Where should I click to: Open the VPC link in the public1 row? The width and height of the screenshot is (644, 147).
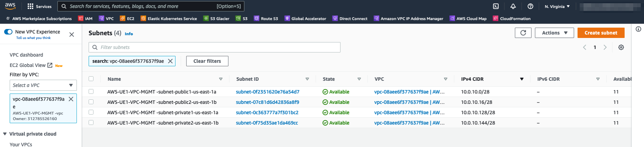point(409,92)
